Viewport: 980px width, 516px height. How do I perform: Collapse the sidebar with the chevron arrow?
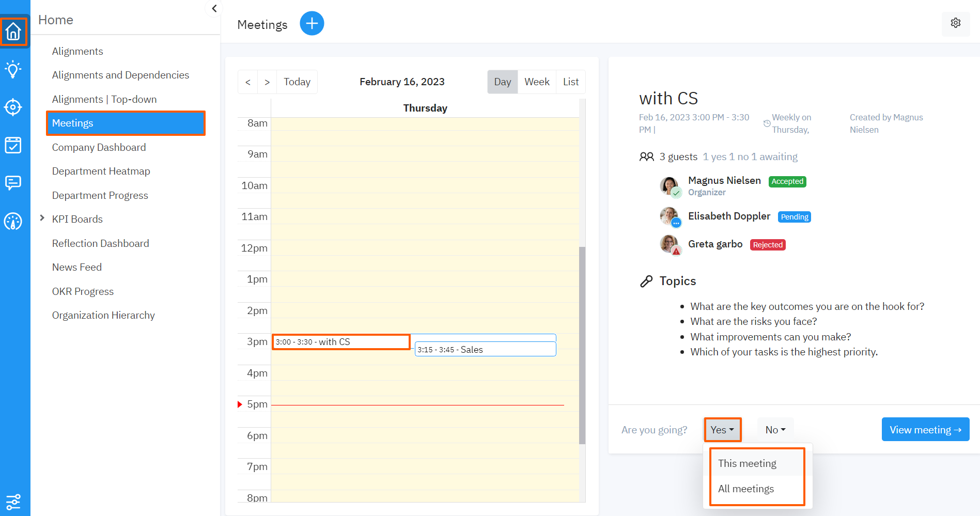[x=214, y=8]
